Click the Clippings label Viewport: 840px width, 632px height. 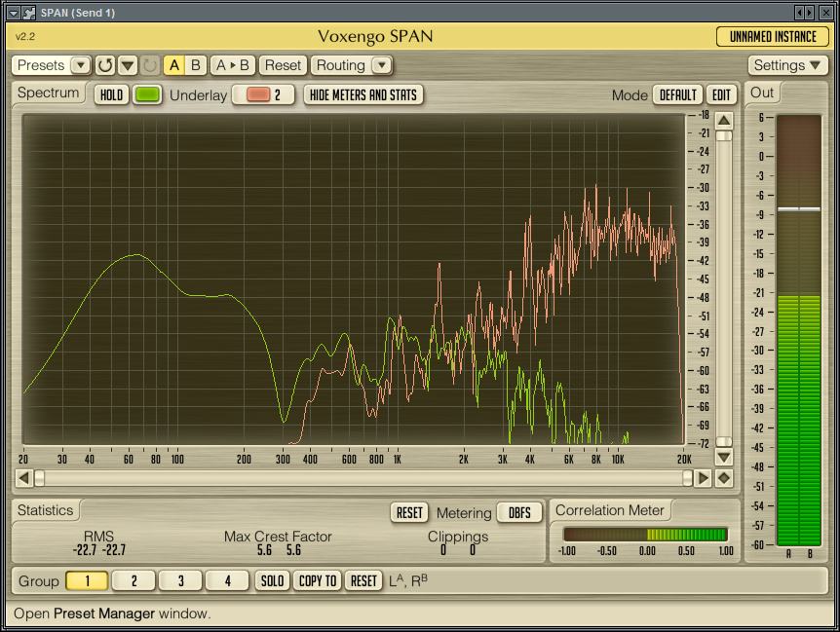coord(458,537)
